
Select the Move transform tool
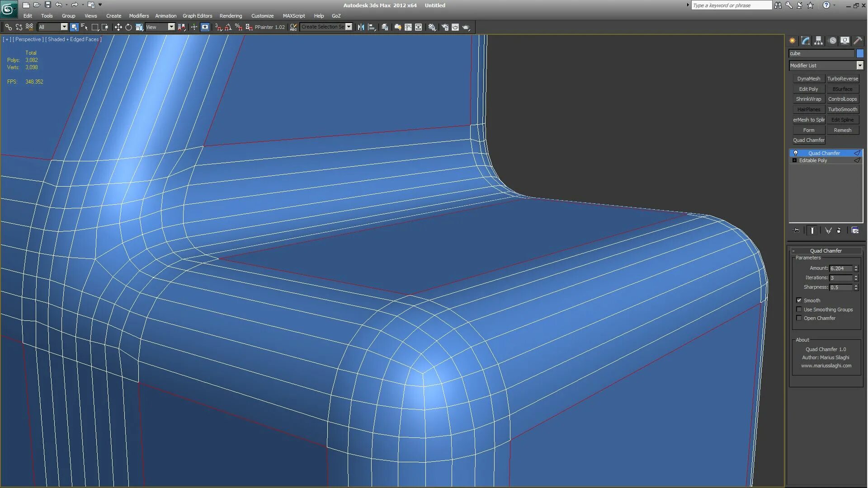pos(118,27)
